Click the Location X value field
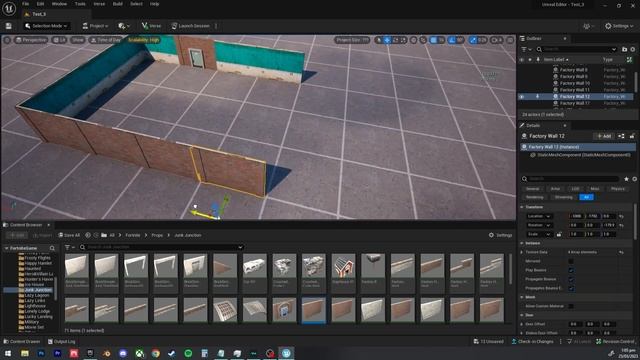The width and height of the screenshot is (640, 360). pos(577,216)
